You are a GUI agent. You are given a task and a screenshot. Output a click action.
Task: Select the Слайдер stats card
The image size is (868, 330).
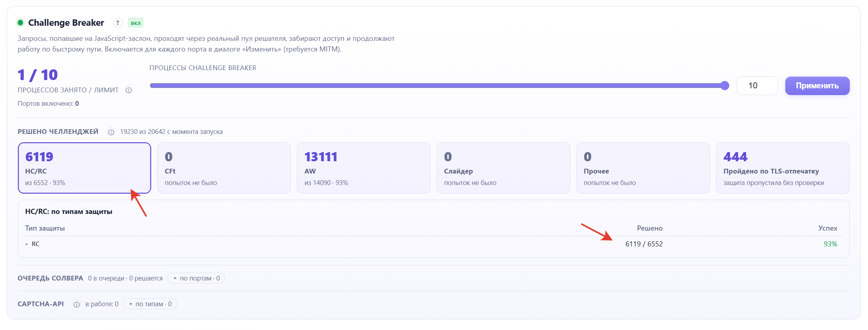pyautogui.click(x=503, y=168)
